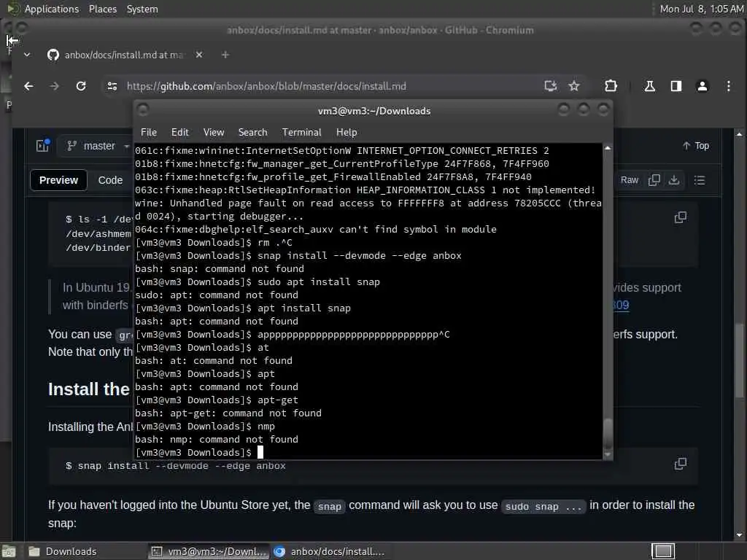Open the Extensions puzzle icon
747x560 pixels.
coord(611,86)
